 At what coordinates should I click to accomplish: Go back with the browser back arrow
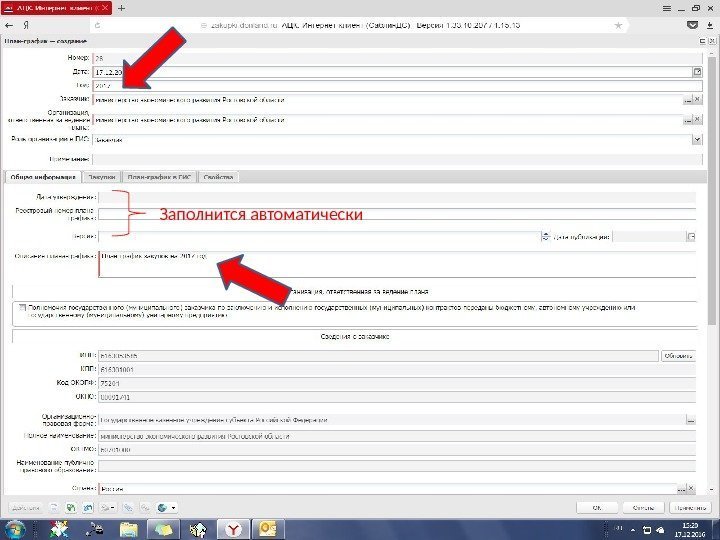tap(9, 26)
